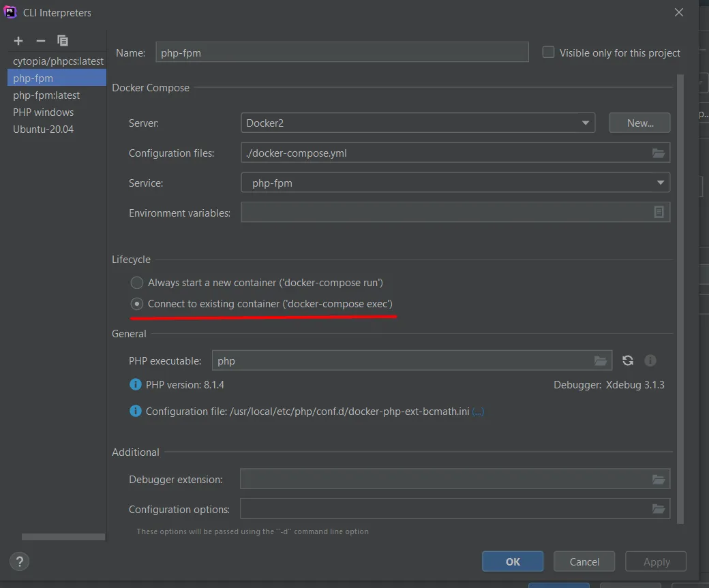The width and height of the screenshot is (709, 588).
Task: Click the info icon beside Configuration file
Action: pos(135,412)
